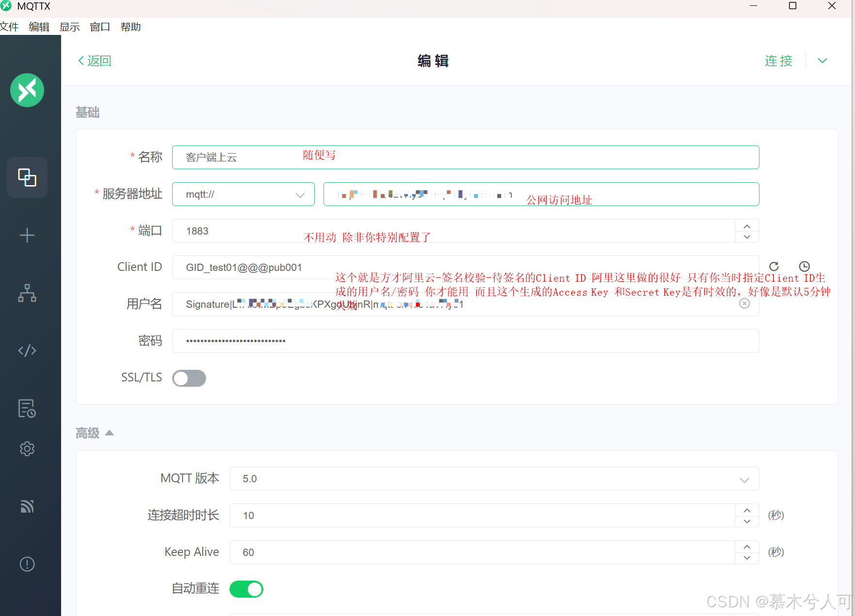Click the 连接 connect button
855x616 pixels.
(779, 61)
